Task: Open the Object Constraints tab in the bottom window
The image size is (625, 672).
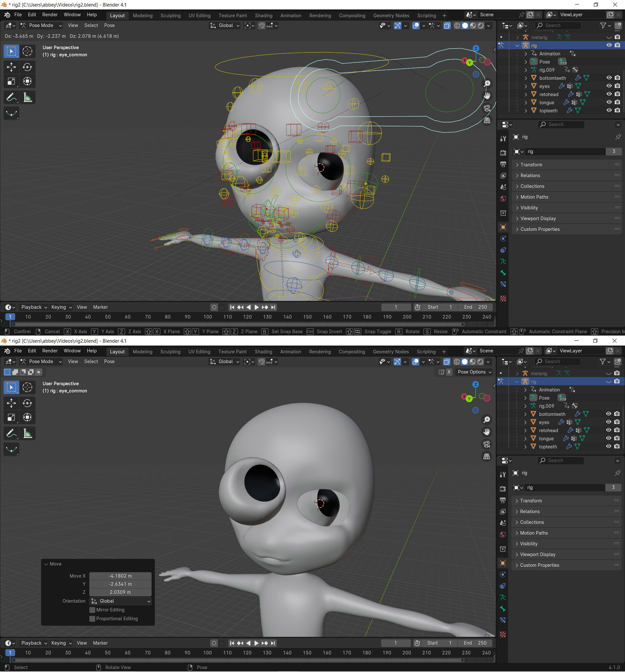Action: click(x=503, y=586)
